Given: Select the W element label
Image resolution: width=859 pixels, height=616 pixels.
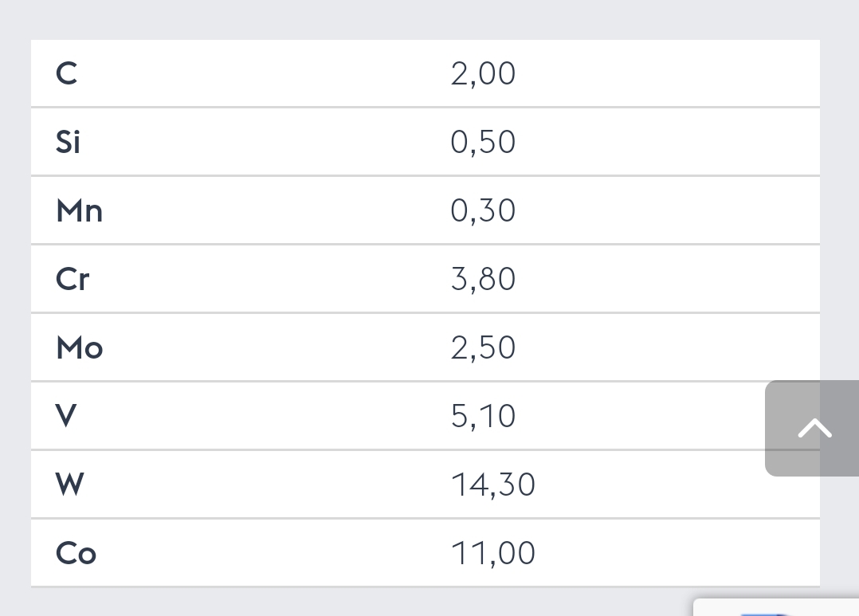Looking at the screenshot, I should pyautogui.click(x=69, y=485).
